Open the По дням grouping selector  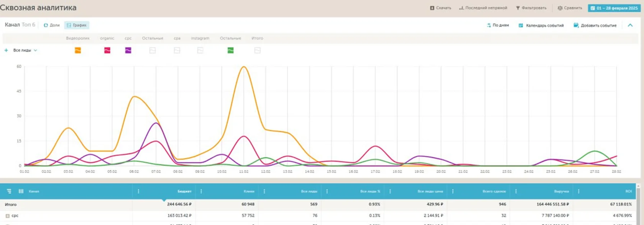click(x=498, y=25)
